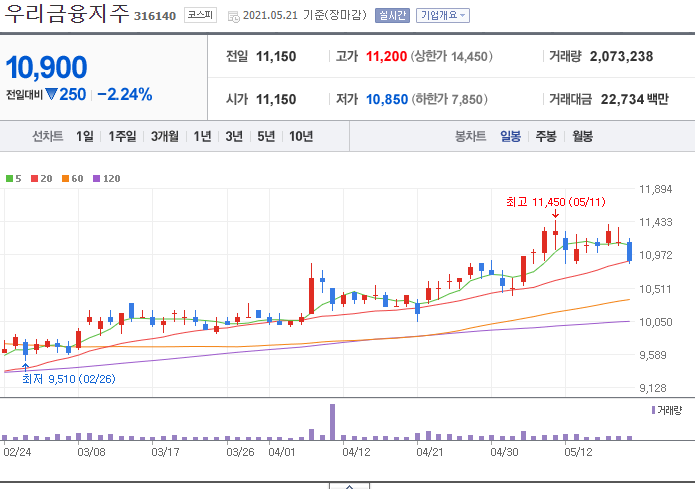
Task: Click the green 5-day moving average swatch
Action: point(9,179)
